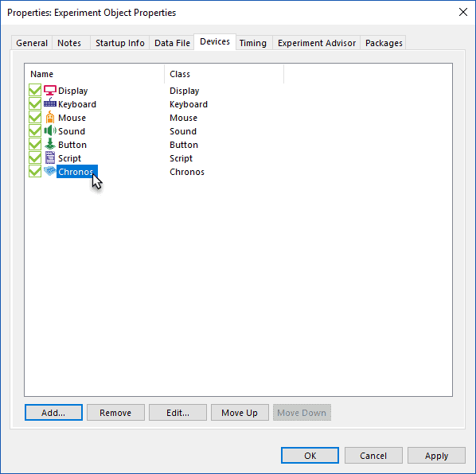The width and height of the screenshot is (476, 474).
Task: Select the Display device monitor icon
Action: click(50, 91)
